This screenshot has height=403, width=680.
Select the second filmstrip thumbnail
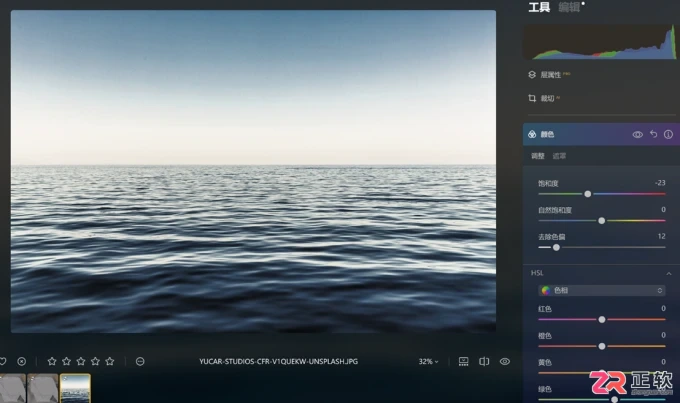pos(42,388)
